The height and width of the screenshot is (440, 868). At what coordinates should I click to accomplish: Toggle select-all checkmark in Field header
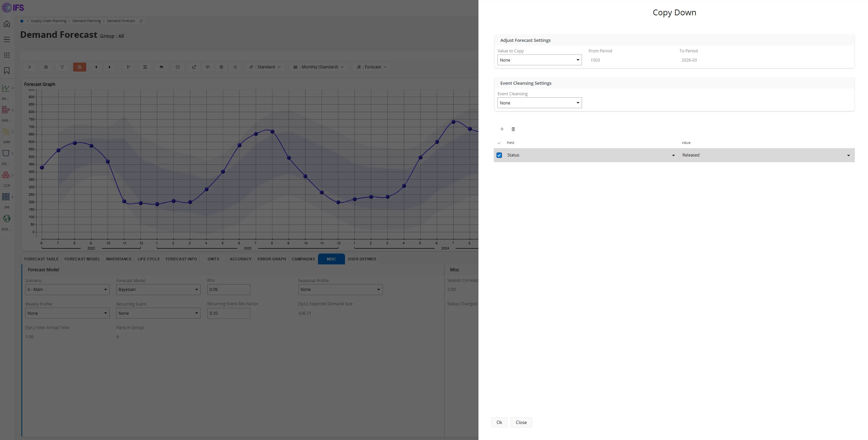(x=499, y=143)
